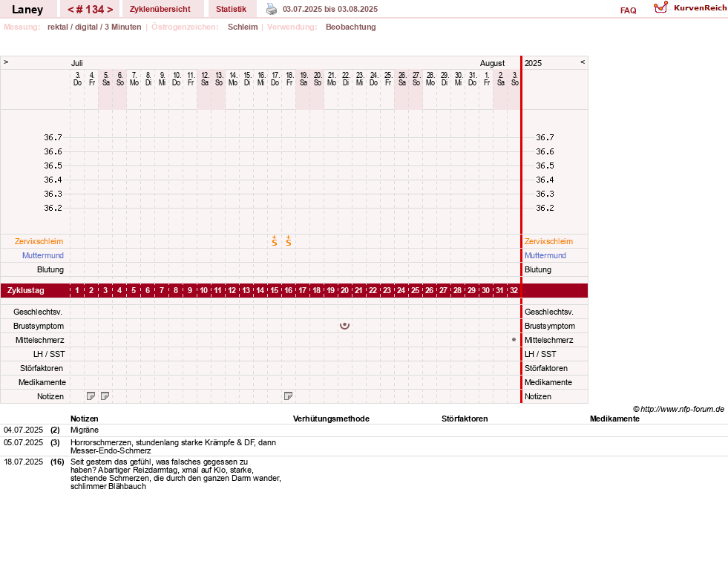Click the Brustsymptom marker on cycle day 20
728x564 pixels.
344,325
